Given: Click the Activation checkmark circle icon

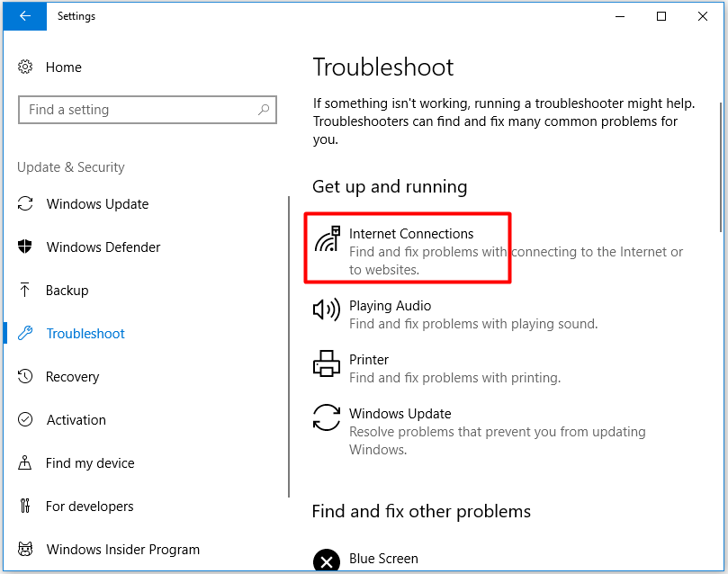Looking at the screenshot, I should click(25, 420).
